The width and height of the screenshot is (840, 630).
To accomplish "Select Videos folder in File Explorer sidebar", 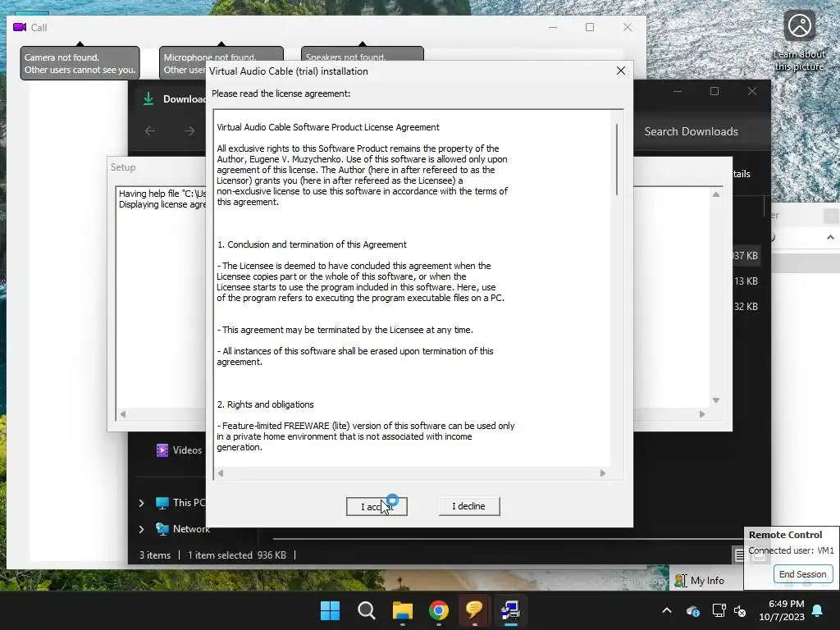I will (x=179, y=450).
